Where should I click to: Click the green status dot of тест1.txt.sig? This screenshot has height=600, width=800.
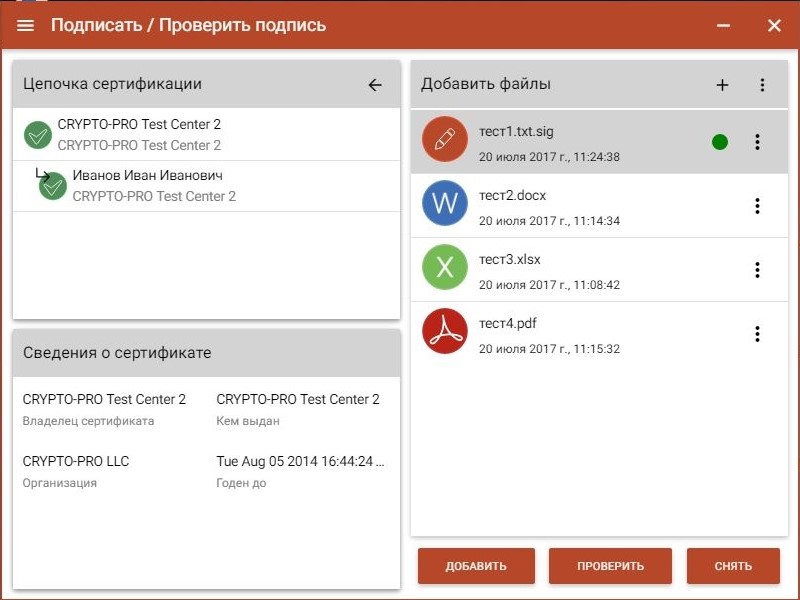(719, 142)
